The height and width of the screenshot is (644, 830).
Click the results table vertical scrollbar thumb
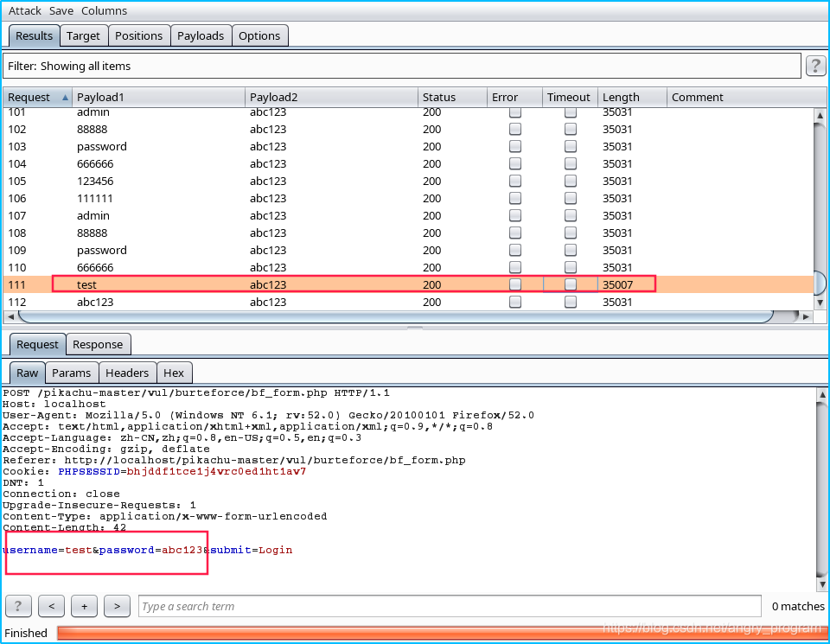coord(820,283)
